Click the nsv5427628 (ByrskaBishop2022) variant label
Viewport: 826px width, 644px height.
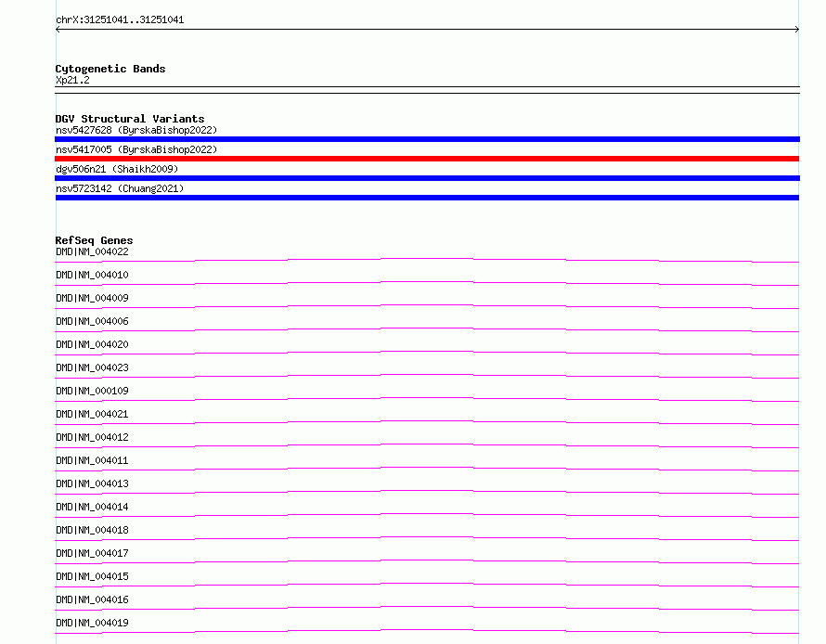click(x=136, y=130)
